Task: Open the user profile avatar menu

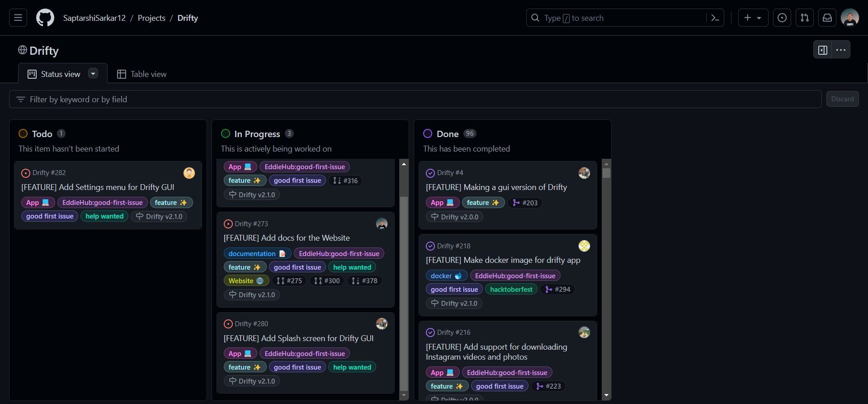Action: (x=850, y=18)
